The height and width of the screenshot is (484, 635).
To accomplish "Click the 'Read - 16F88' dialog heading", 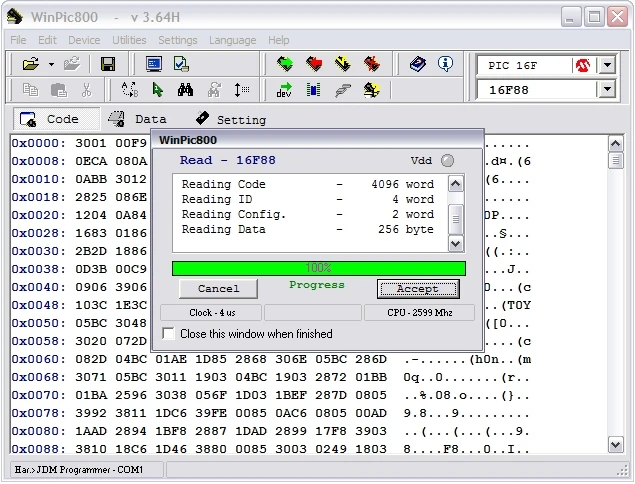I will 228,160.
